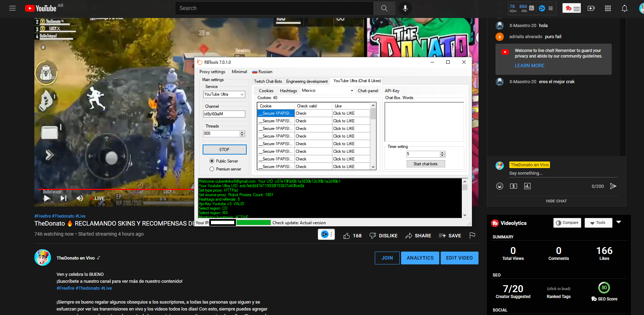Viewport: 644px width, 315px height.
Task: Open the emoji picker in chat
Action: click(499, 186)
